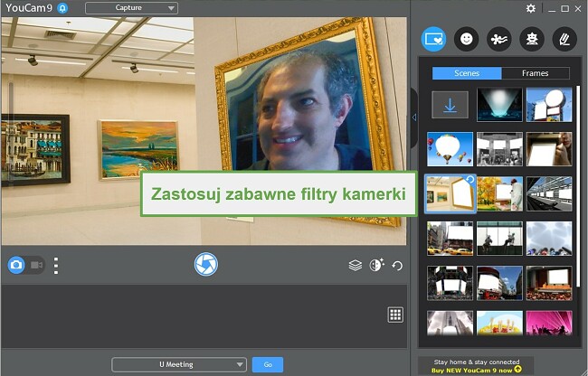The width and height of the screenshot is (588, 376).
Task: Select the avatars effects icon
Action: [x=532, y=39]
